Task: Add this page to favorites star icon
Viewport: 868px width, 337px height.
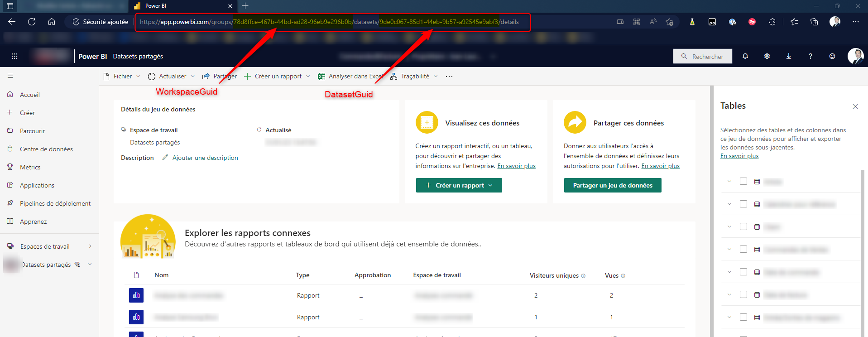Action: point(669,22)
